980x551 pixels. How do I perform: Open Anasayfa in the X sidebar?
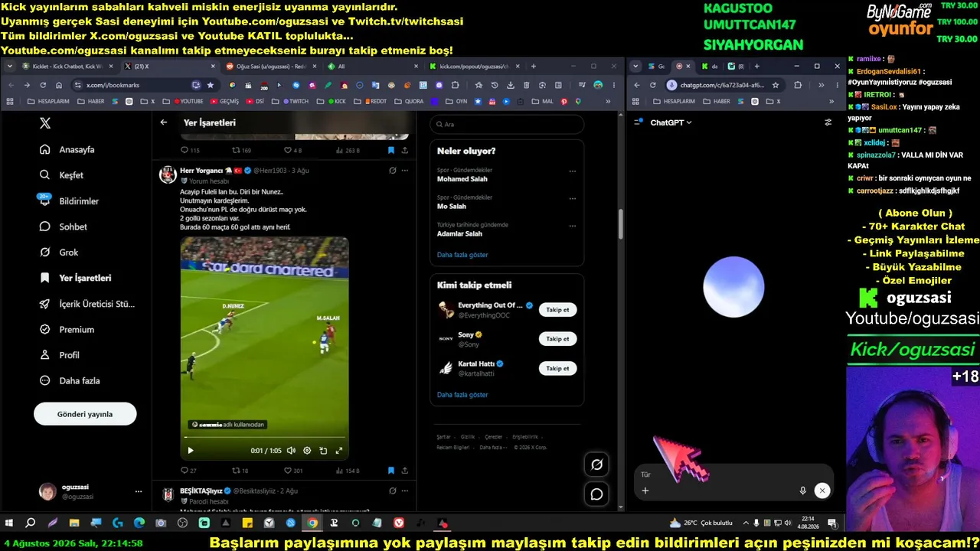click(67, 150)
